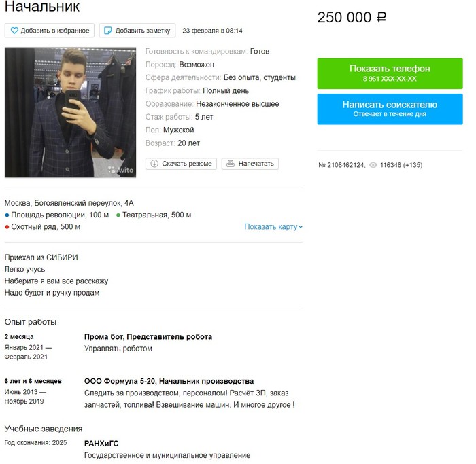476x464 pixels.
Task: Open the applicant's selfie photo
Action: [71, 112]
